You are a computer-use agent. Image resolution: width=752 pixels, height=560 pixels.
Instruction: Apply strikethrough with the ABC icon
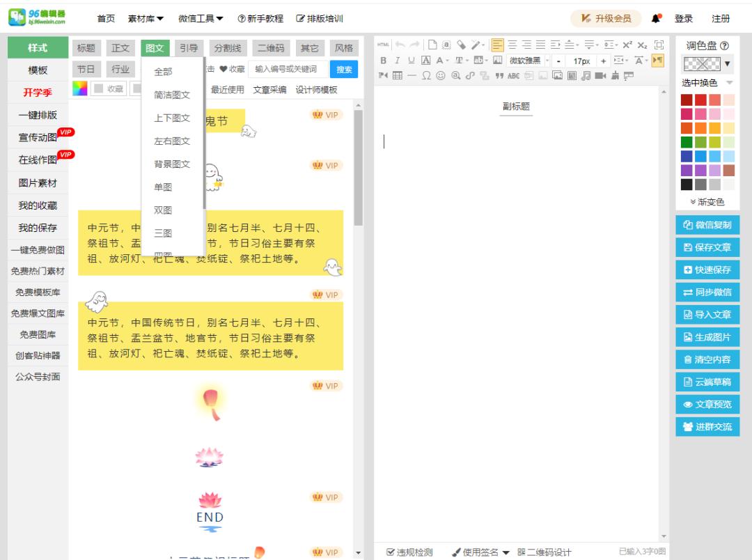(515, 75)
